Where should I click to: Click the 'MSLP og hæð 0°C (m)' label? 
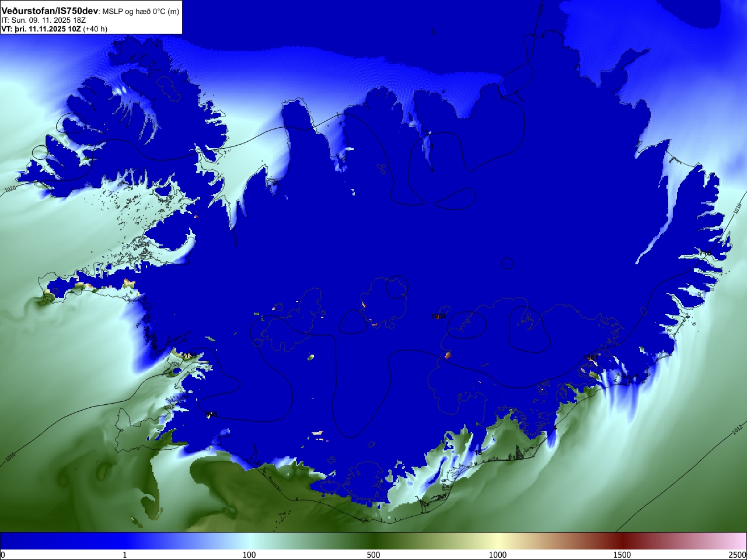tap(141, 12)
